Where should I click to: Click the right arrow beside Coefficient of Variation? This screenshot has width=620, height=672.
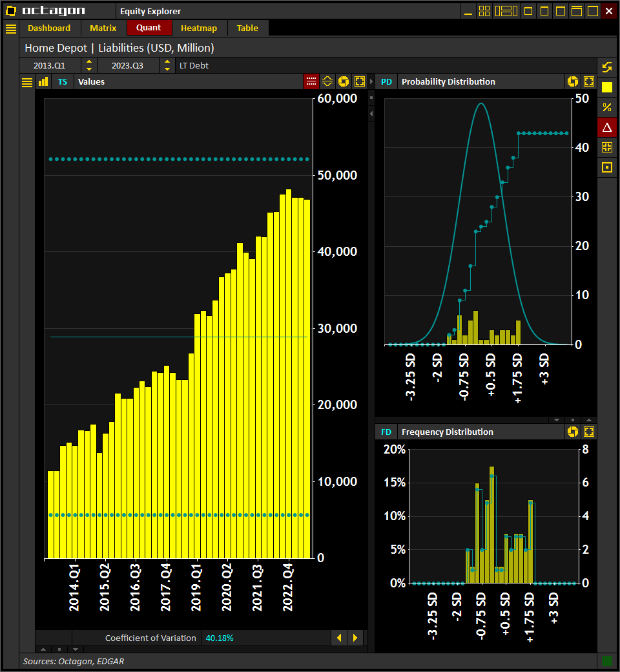[355, 638]
